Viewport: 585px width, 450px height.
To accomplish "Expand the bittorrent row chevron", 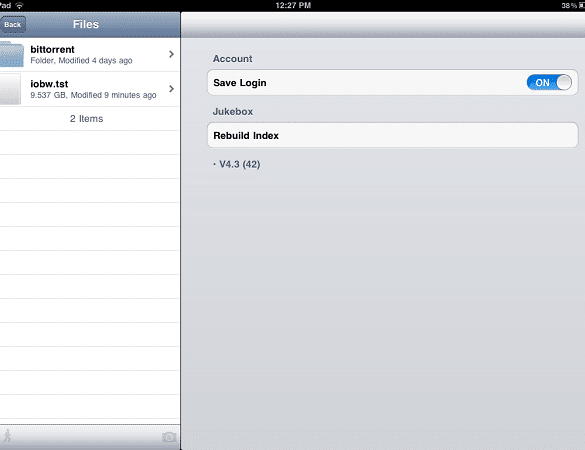I will [x=171, y=54].
